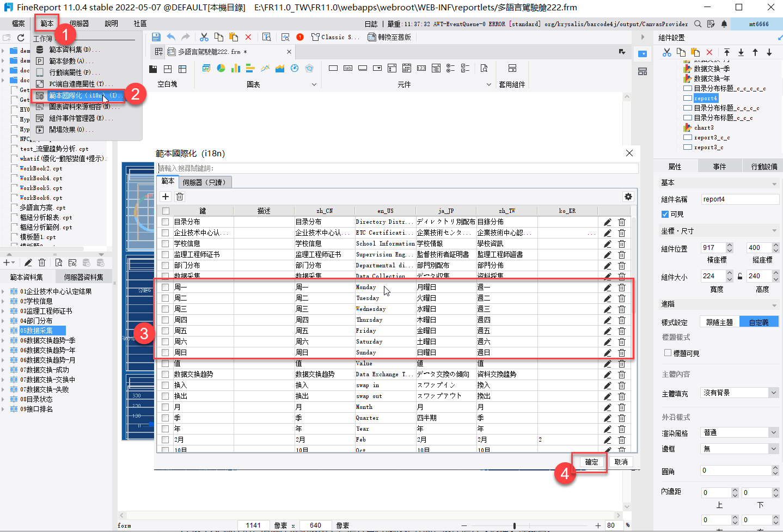Adjust the zoom slider at bottom
Image resolution: width=783 pixels, height=532 pixels.
[x=514, y=525]
